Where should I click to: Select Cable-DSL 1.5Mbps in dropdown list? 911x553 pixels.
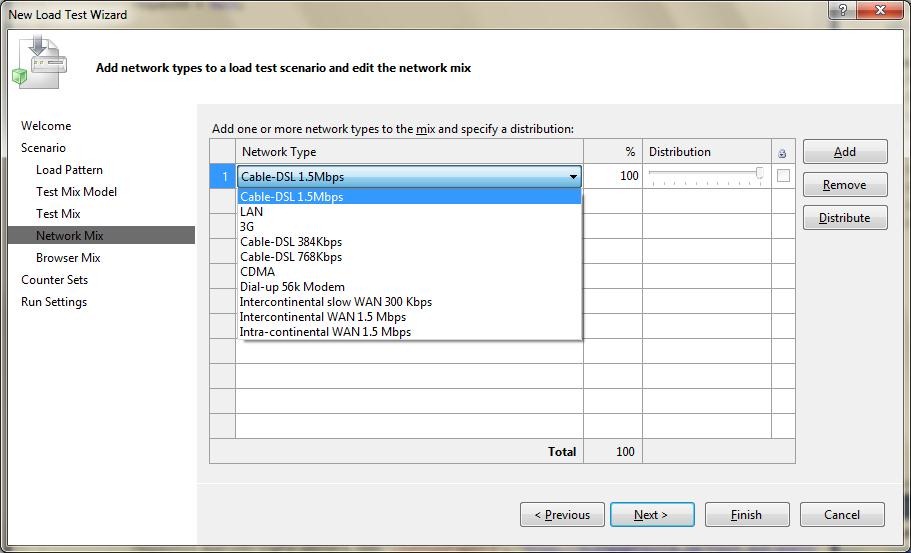[x=409, y=197]
